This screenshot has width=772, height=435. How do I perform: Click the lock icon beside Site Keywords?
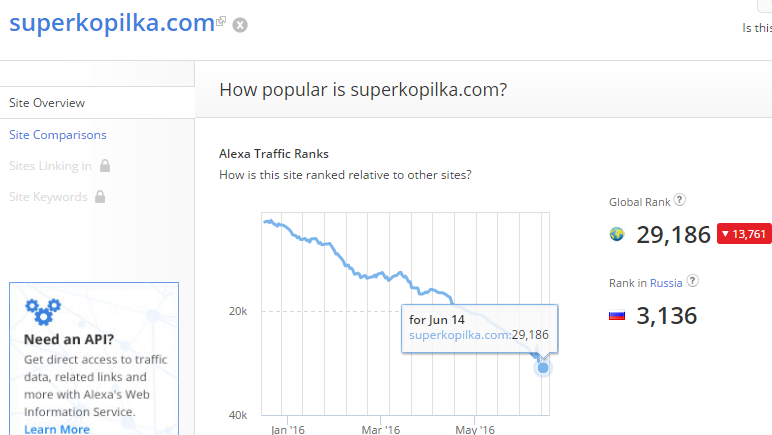pyautogui.click(x=100, y=196)
